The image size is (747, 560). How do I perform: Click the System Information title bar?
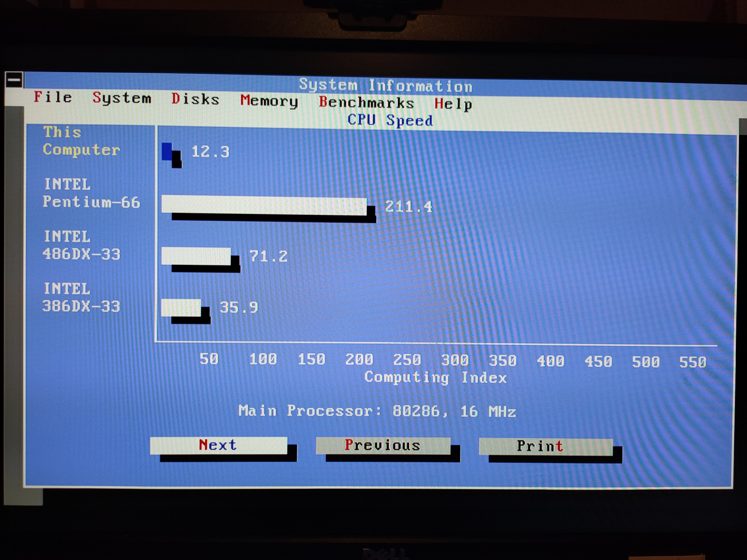point(385,85)
